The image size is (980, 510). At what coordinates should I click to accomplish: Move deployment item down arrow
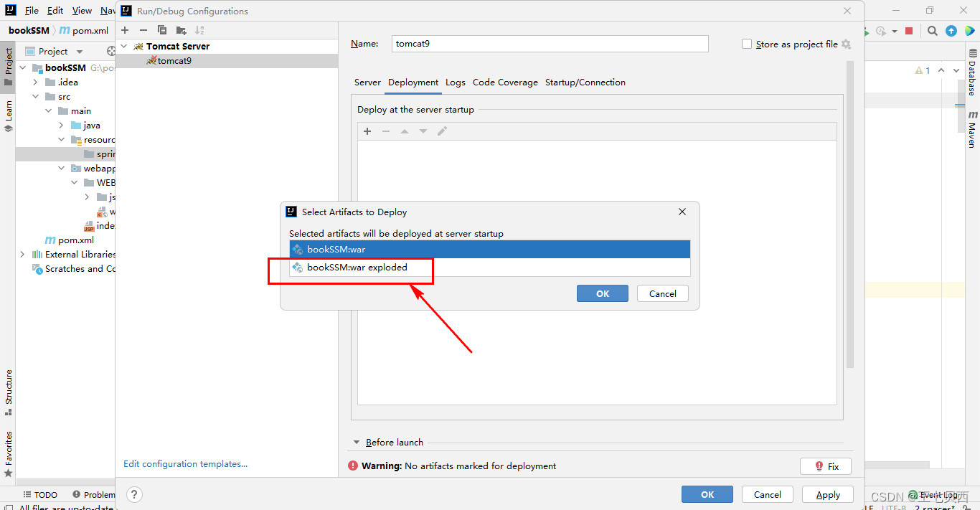click(423, 131)
